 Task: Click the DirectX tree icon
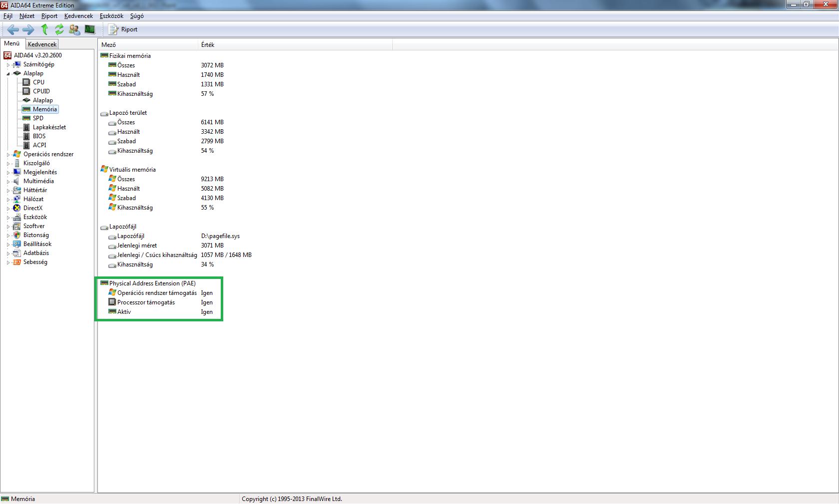coord(17,208)
